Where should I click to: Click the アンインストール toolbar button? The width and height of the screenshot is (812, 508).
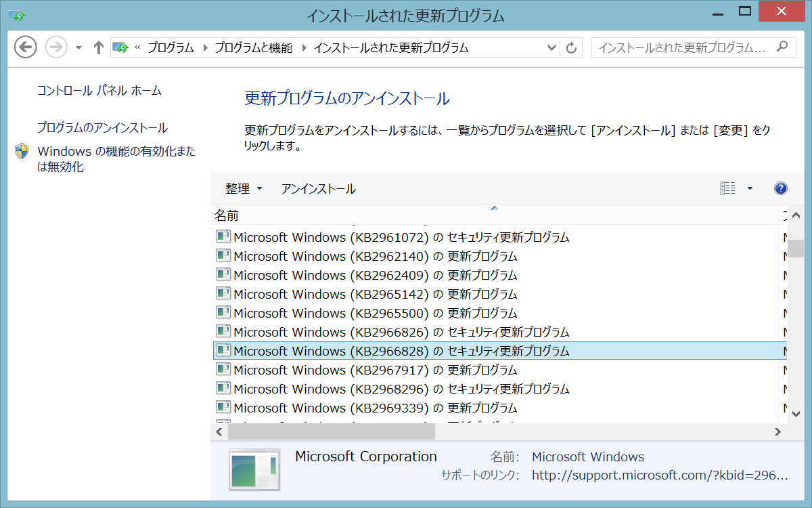coord(318,189)
